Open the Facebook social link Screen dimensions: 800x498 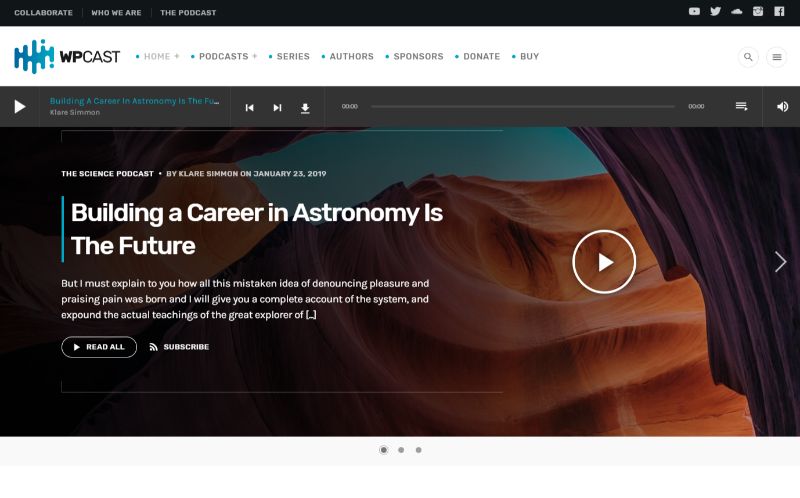(779, 11)
